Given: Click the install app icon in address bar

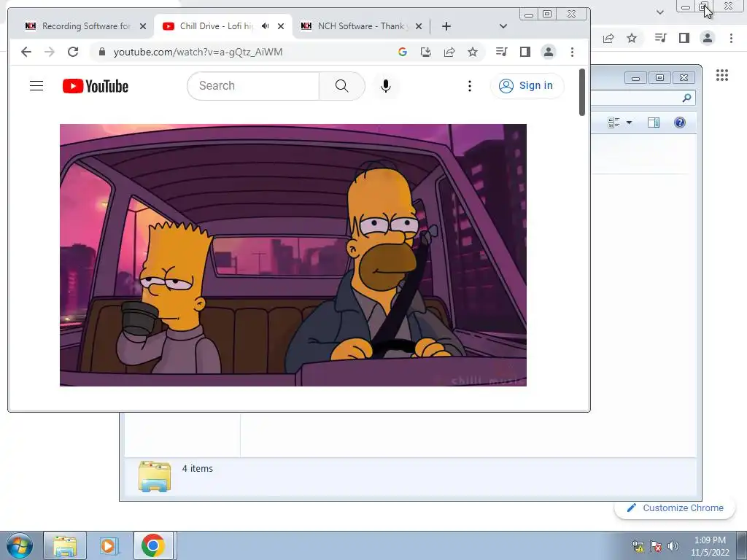Looking at the screenshot, I should pos(426,52).
